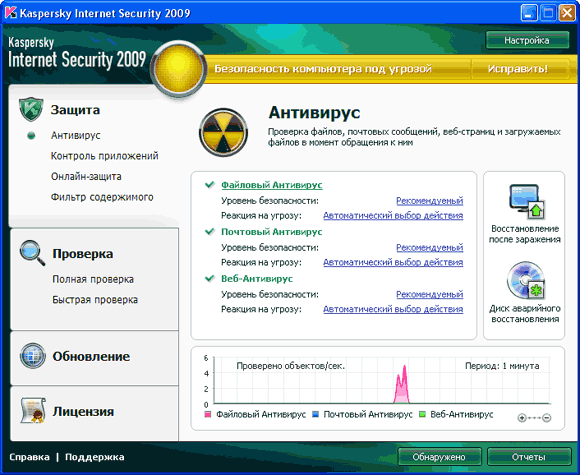Image resolution: width=580 pixels, height=475 pixels.
Task: Click the green shield Защита icon
Action: click(x=31, y=110)
